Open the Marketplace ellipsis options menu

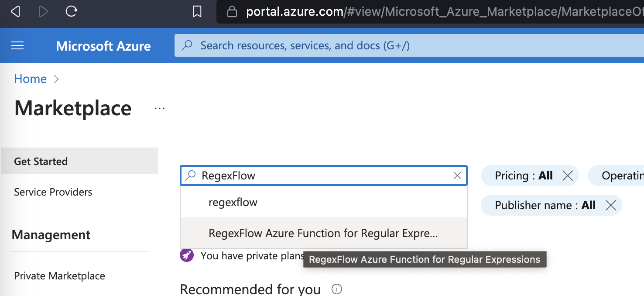pos(159,108)
